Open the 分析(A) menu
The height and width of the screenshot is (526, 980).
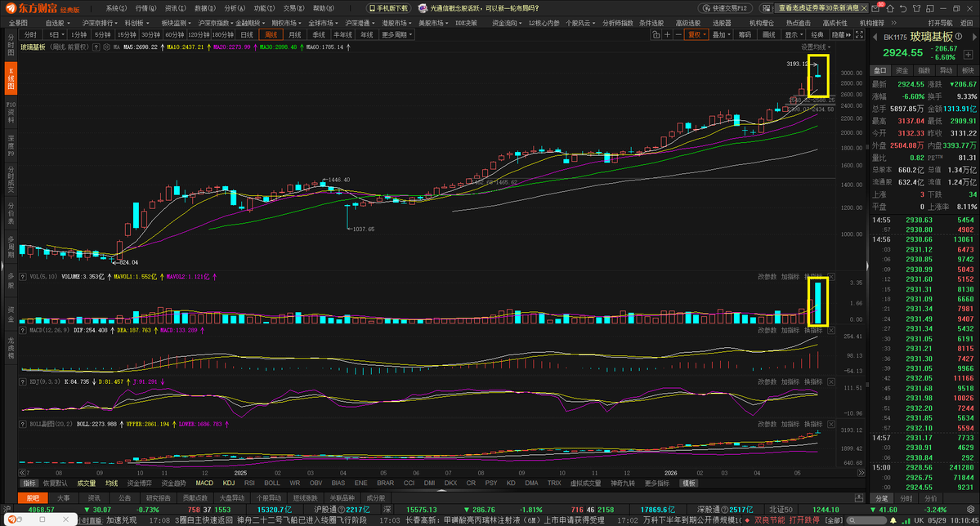pos(235,8)
